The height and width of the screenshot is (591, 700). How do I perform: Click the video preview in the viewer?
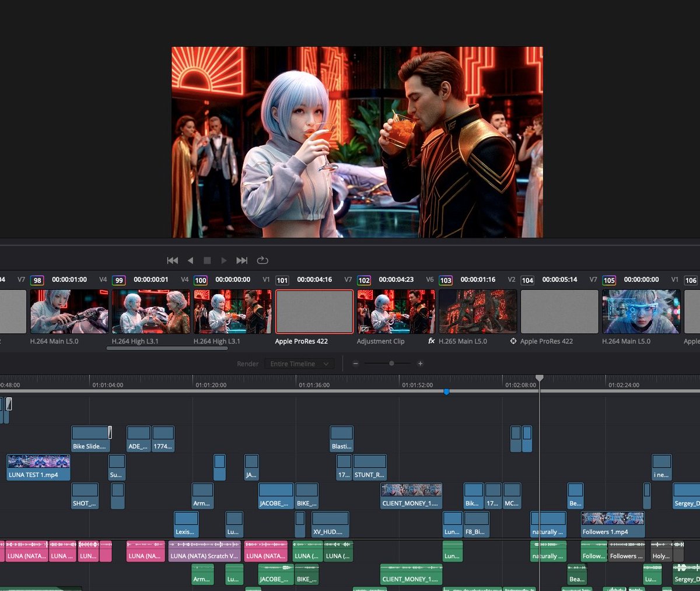point(357,142)
